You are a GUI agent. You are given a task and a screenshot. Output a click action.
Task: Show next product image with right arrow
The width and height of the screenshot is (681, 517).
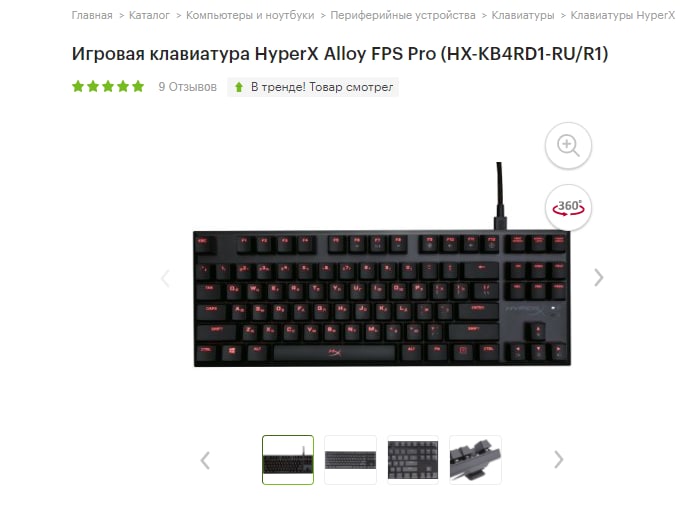pos(598,277)
